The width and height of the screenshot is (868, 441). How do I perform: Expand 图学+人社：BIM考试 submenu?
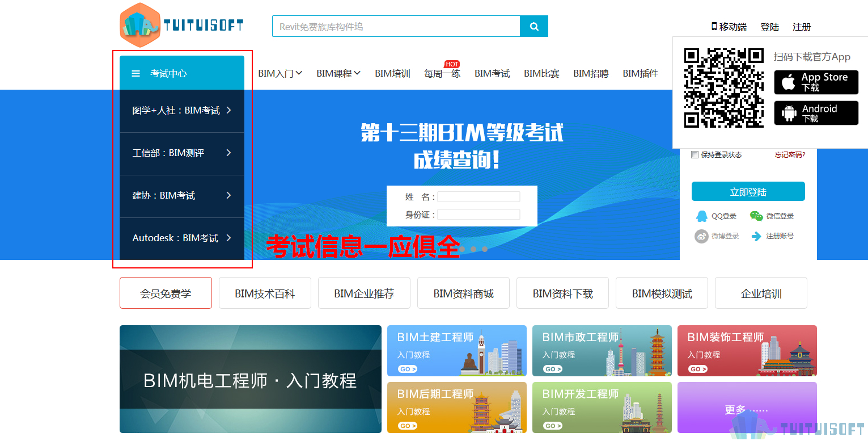182,111
